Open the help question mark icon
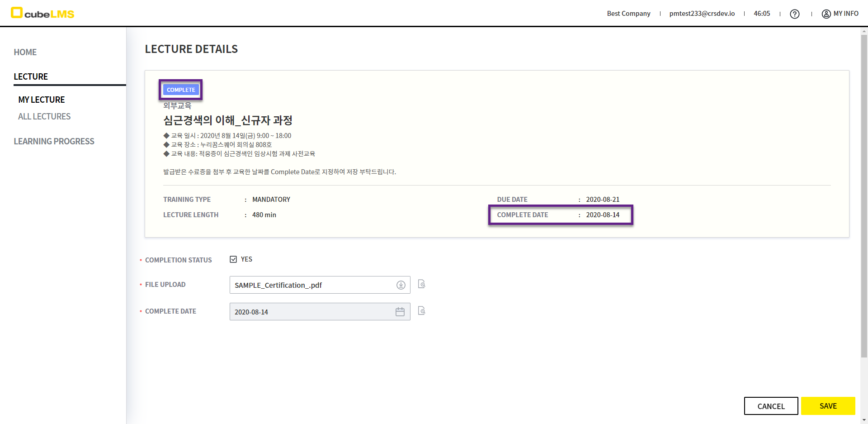868x424 pixels. click(x=794, y=14)
